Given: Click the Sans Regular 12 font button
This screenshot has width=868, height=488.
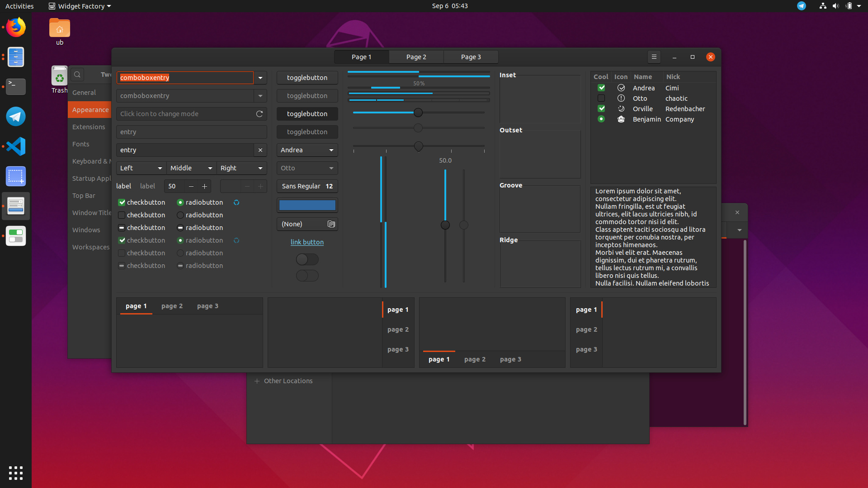Looking at the screenshot, I should [x=307, y=186].
